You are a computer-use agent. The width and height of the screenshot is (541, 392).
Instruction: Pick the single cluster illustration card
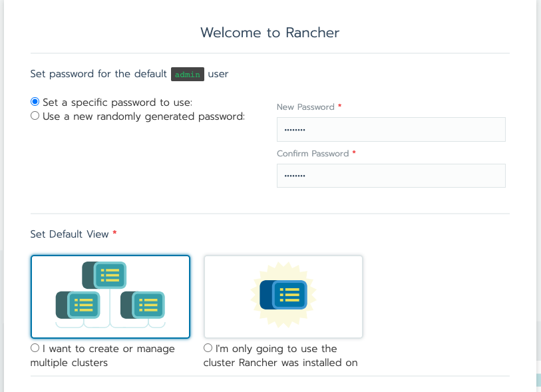(x=283, y=297)
